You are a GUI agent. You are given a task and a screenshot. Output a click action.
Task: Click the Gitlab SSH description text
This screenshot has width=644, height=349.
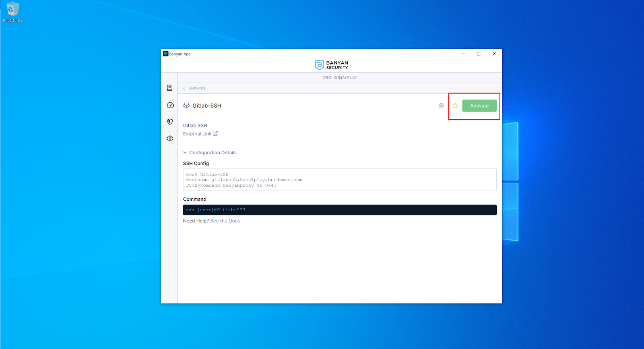pos(195,126)
